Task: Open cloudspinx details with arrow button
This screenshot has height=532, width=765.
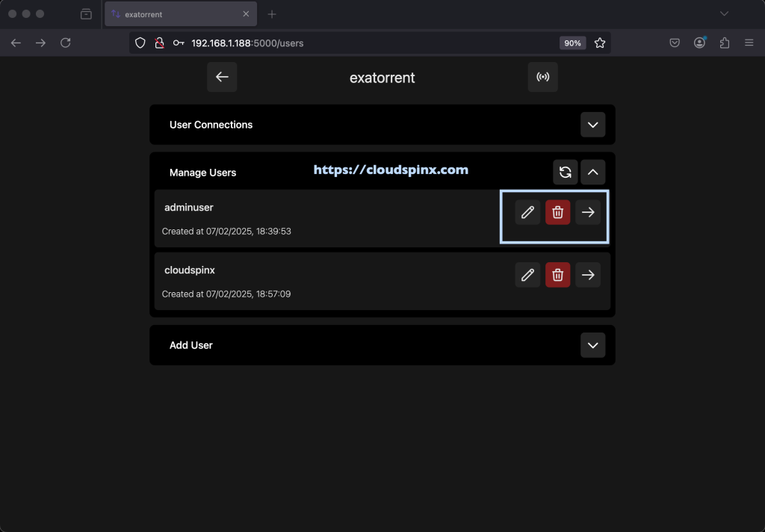Action: [x=588, y=275]
